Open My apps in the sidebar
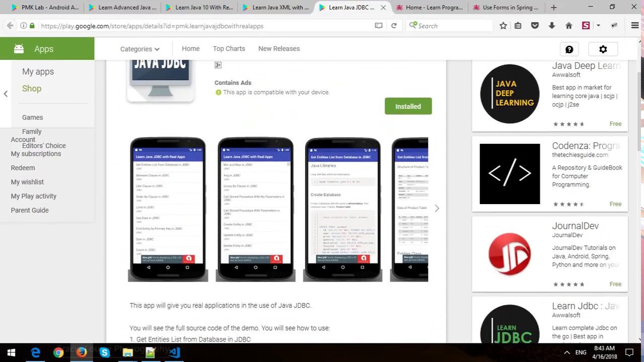Image resolution: width=644 pixels, height=362 pixels. click(38, 71)
